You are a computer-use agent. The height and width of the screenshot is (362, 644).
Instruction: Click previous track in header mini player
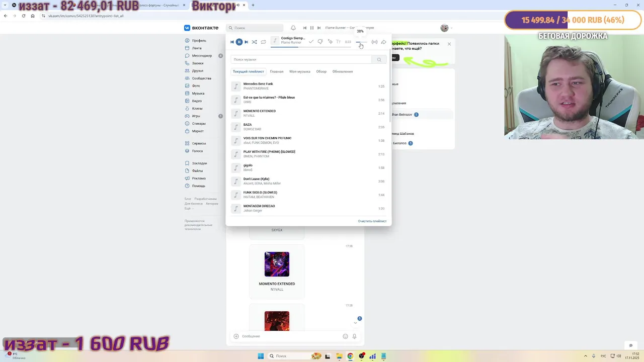click(304, 28)
